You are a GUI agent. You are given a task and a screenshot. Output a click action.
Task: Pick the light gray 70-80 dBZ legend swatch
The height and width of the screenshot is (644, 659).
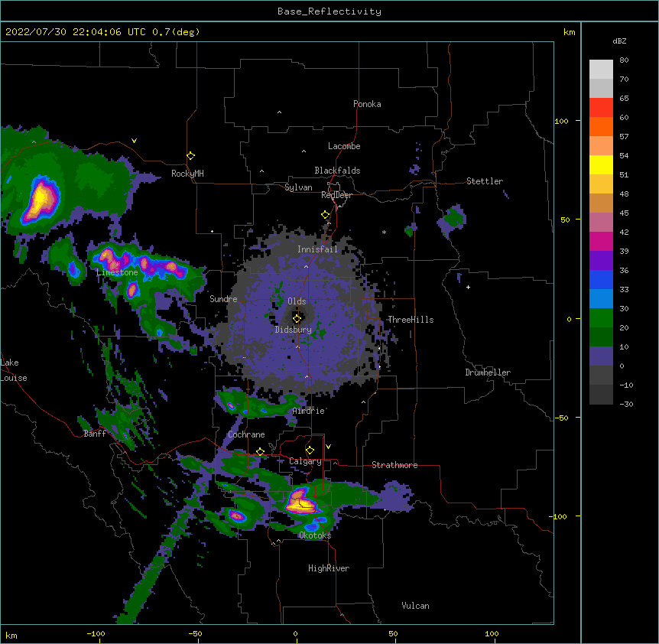pos(601,70)
